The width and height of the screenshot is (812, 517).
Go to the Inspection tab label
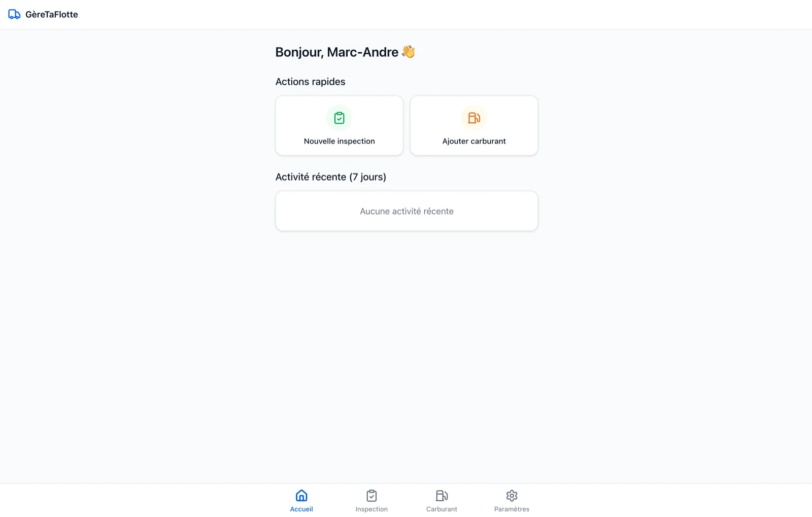click(x=371, y=509)
